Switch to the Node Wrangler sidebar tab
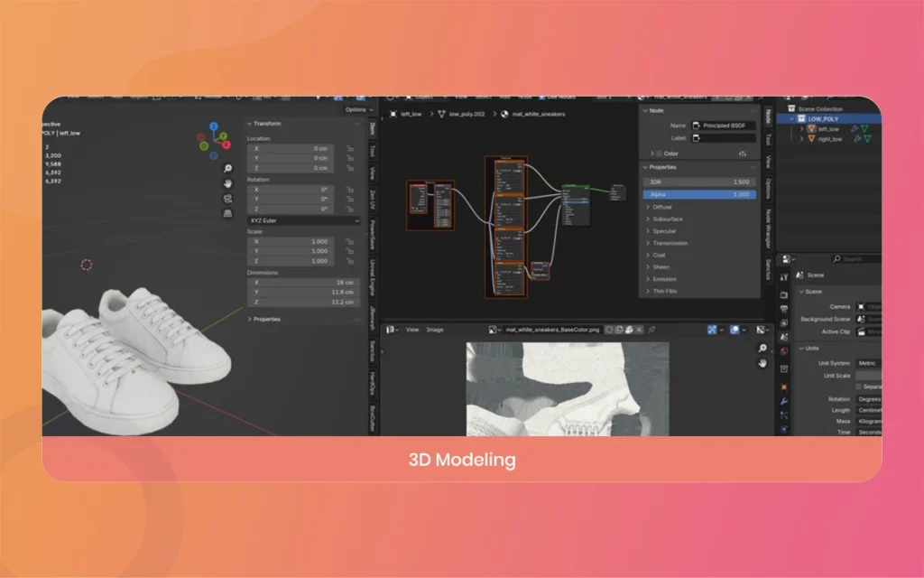Viewport: 924px width, 578px height. (x=769, y=228)
